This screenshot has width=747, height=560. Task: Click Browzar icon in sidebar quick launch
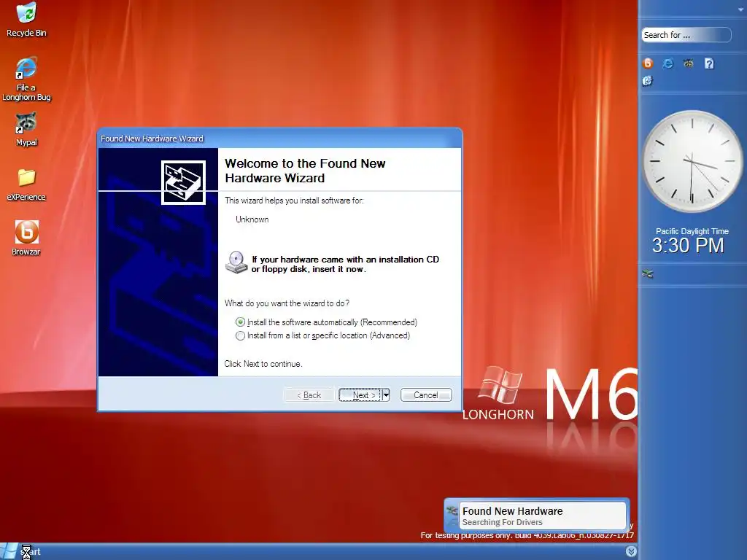[648, 63]
